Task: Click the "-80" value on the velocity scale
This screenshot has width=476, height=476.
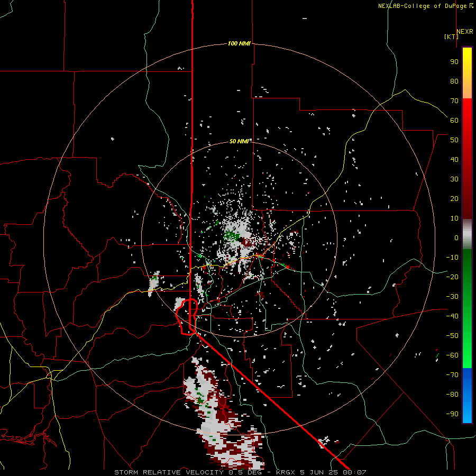Action: click(x=452, y=395)
